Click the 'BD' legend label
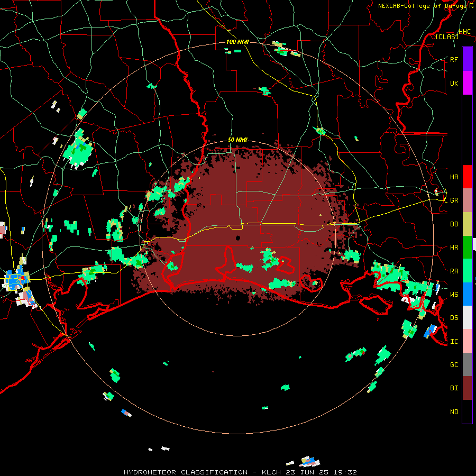Screen dimensions: 476x476 point(454,224)
